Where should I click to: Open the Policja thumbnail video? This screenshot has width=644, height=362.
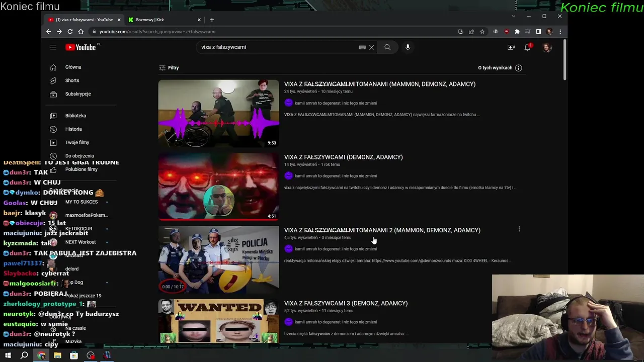pos(218,259)
